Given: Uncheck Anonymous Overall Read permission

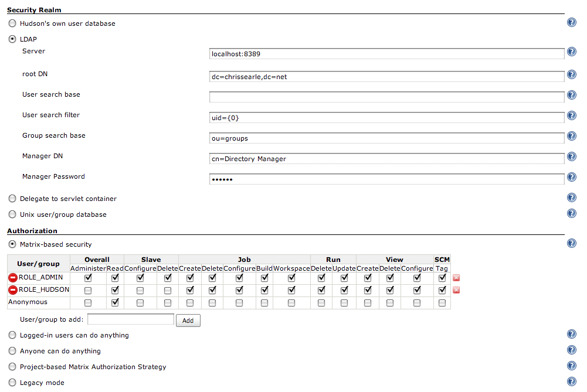Looking at the screenshot, I should pos(115,303).
